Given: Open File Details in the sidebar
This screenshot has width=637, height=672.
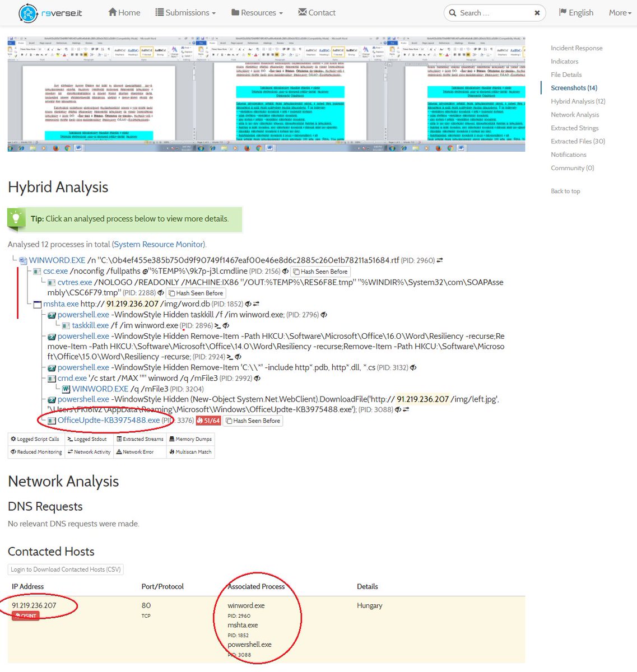Looking at the screenshot, I should [566, 74].
